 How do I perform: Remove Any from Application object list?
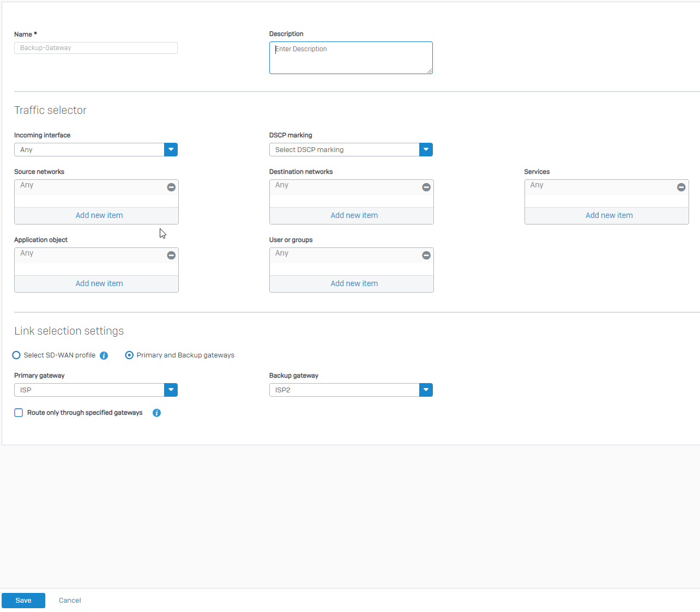point(171,255)
